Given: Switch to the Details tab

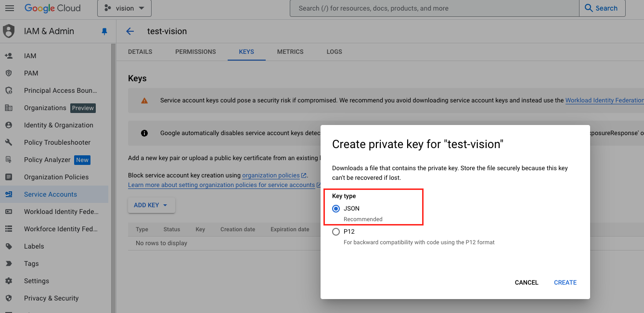Looking at the screenshot, I should pos(140,51).
